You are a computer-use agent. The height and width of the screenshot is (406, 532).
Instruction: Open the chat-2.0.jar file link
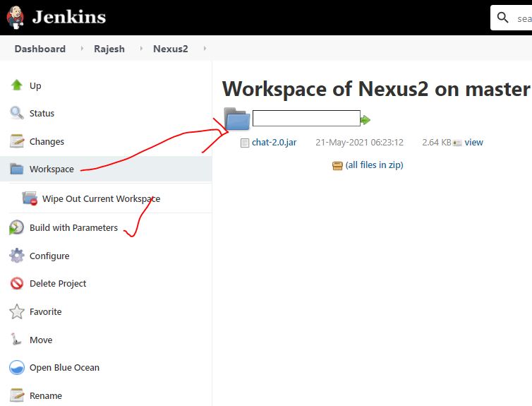click(x=274, y=142)
